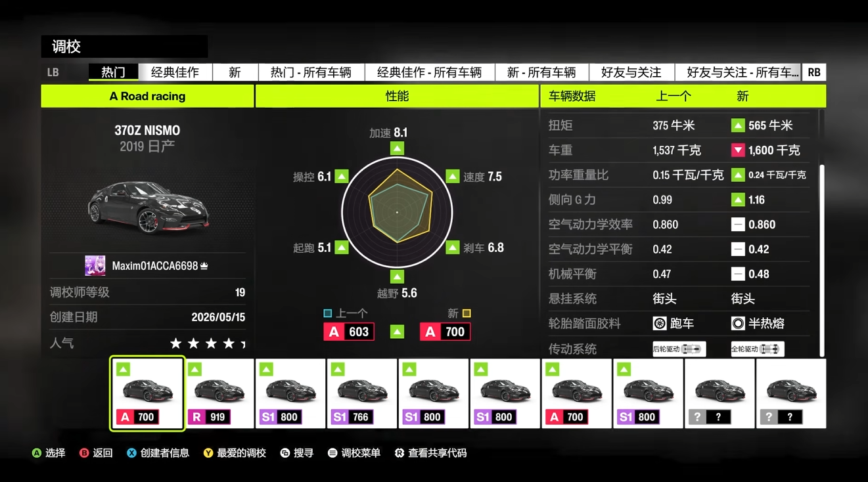This screenshot has width=868, height=482.
Task: Switch to 经典佳作 - 所有车辆 tab
Action: [x=429, y=72]
